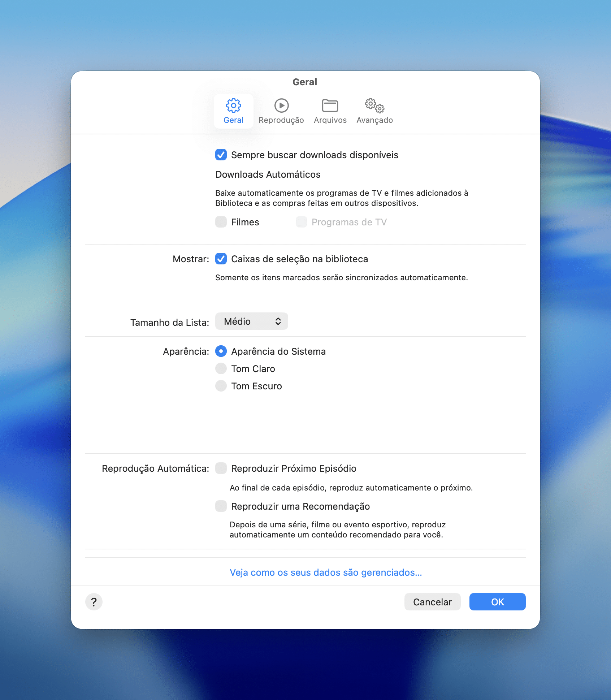Open the Reprodução play icon tab

281,105
